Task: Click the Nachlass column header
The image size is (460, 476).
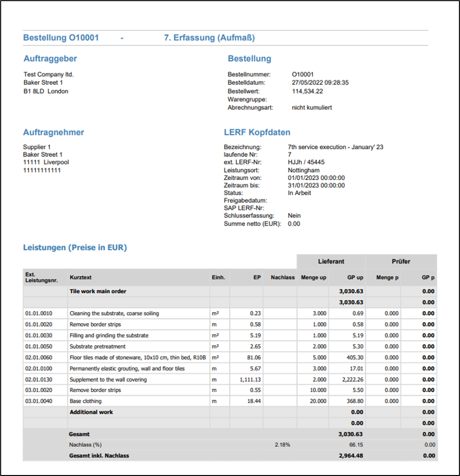Action: [x=283, y=278]
